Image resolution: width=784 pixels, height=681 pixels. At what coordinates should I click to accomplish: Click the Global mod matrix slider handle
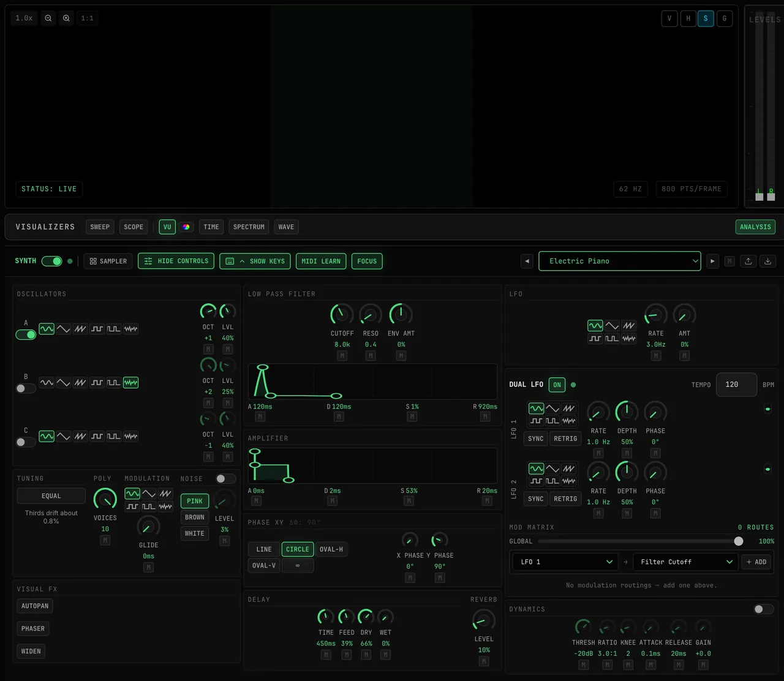pos(739,541)
